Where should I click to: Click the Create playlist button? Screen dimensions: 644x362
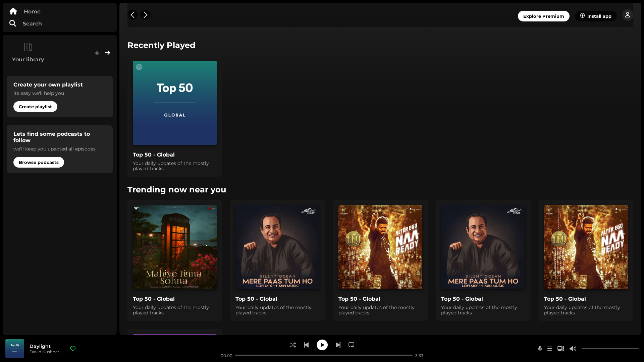(x=35, y=107)
